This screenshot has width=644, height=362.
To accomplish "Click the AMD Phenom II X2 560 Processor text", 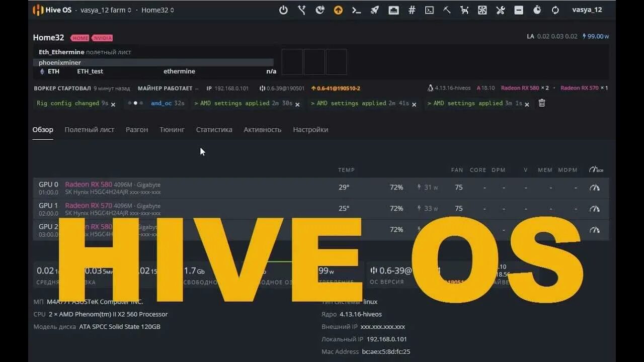I will (108, 314).
